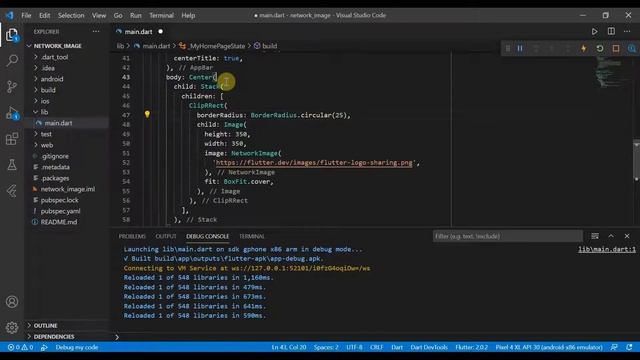The height and width of the screenshot is (360, 640).
Task: Open the Source Control view icon
Action: pyautogui.click(x=12, y=86)
